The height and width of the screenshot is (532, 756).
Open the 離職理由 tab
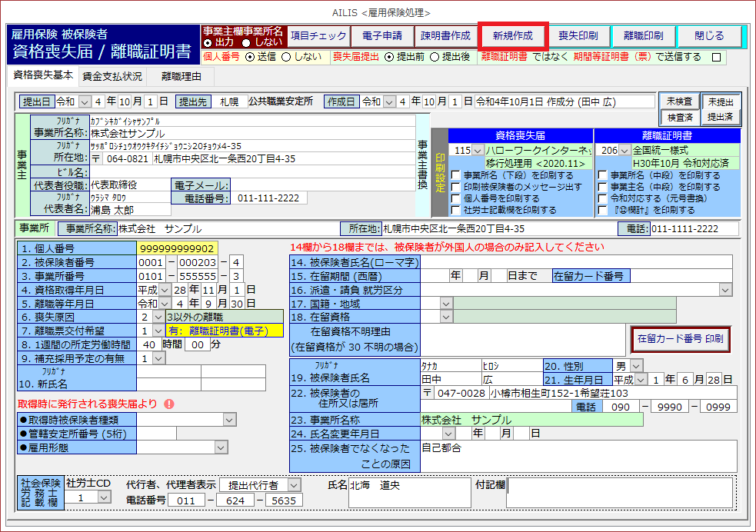(182, 76)
